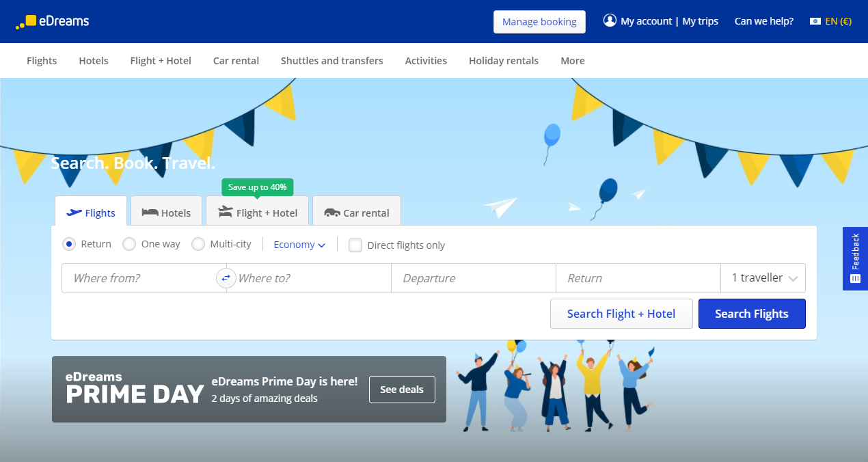Click See deals on Prime Day banner
Viewport: 868px width, 462px height.
point(402,390)
